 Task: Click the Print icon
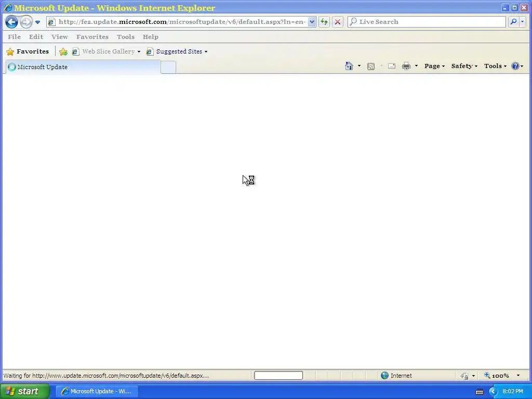[406, 66]
